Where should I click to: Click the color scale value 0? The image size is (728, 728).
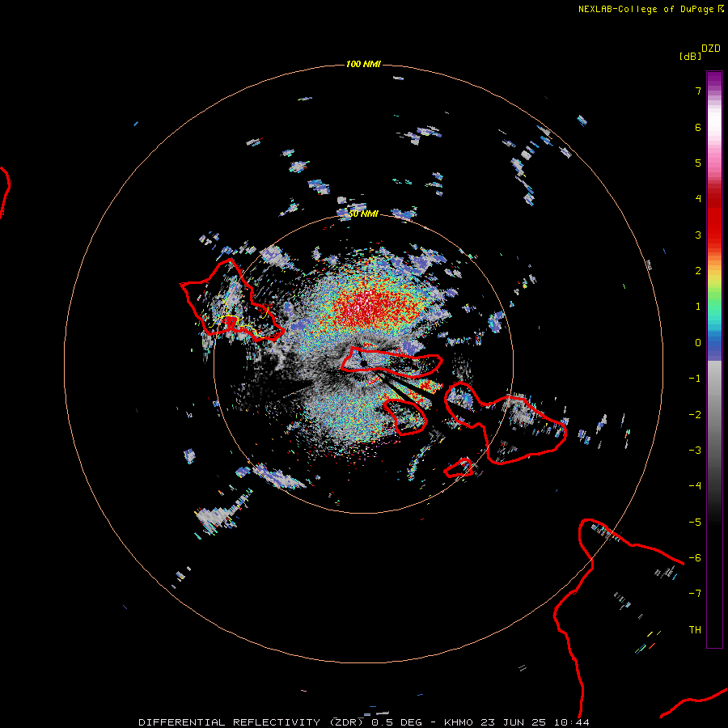point(698,343)
